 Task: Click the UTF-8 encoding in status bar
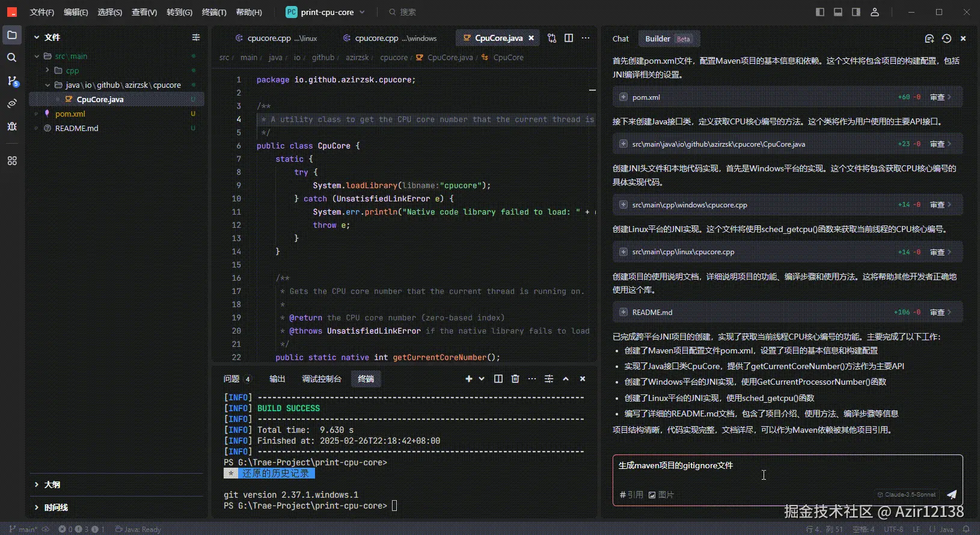point(893,530)
